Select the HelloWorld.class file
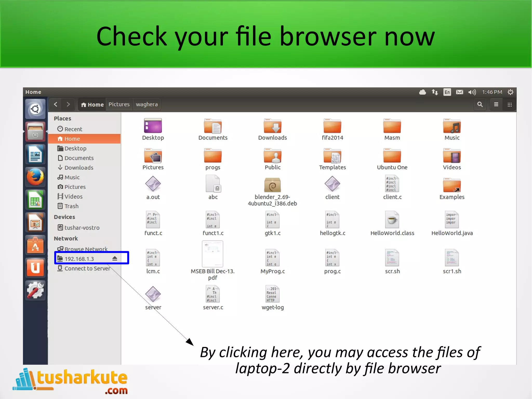532x399 pixels. [x=392, y=223]
